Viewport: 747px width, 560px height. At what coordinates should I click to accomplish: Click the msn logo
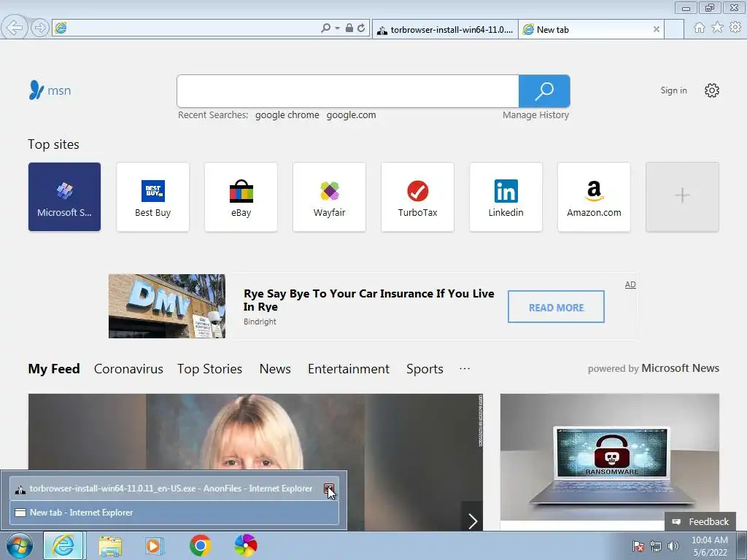click(50, 90)
